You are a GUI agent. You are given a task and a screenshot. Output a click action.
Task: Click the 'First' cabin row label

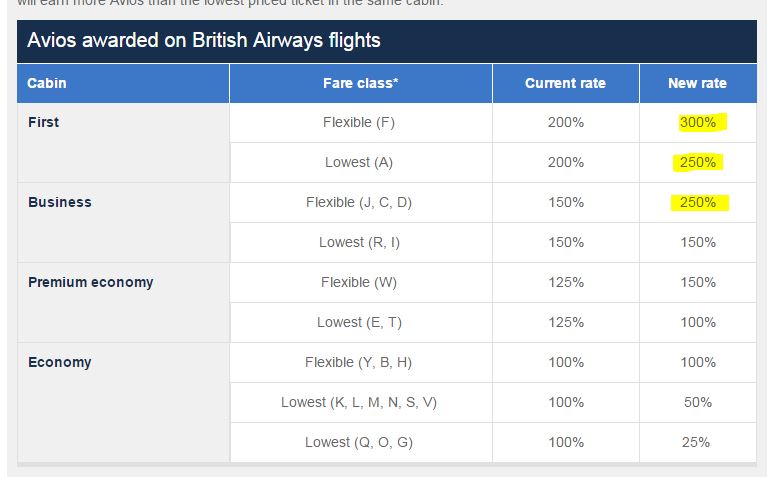click(44, 122)
